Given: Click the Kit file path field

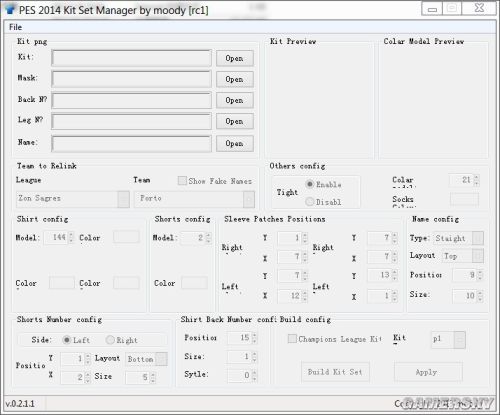Looking at the screenshot, I should (131, 58).
